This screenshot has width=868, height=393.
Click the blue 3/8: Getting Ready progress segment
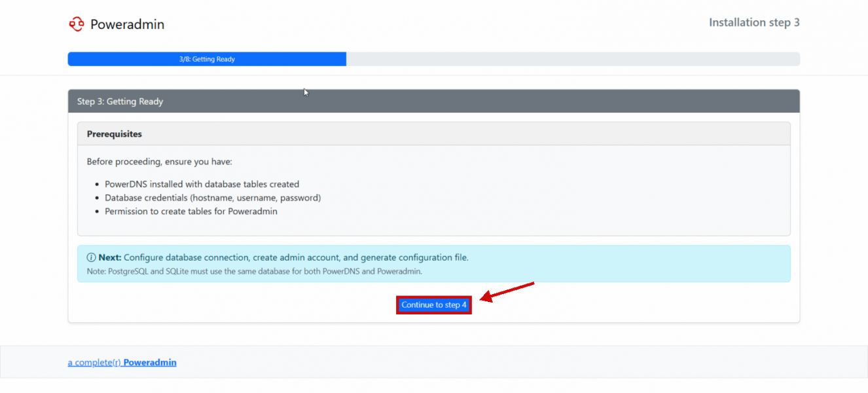coord(207,59)
